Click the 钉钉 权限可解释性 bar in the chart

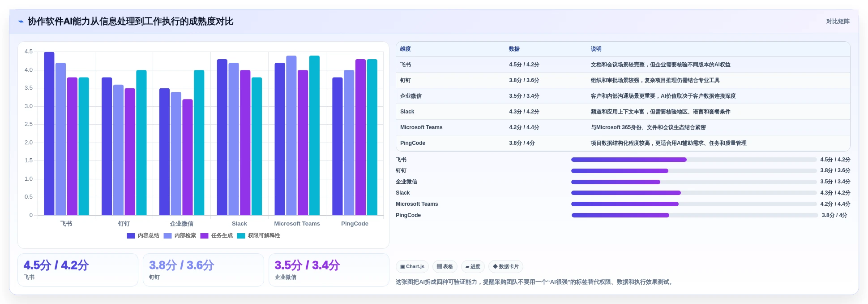(x=141, y=143)
